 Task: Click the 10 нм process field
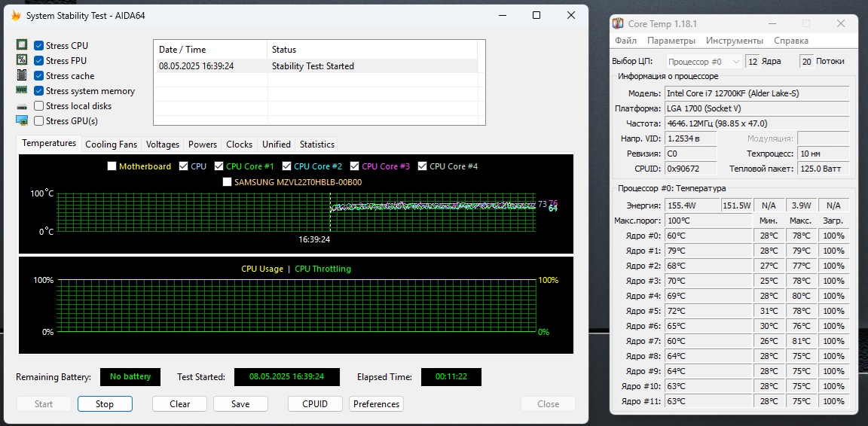click(x=824, y=154)
